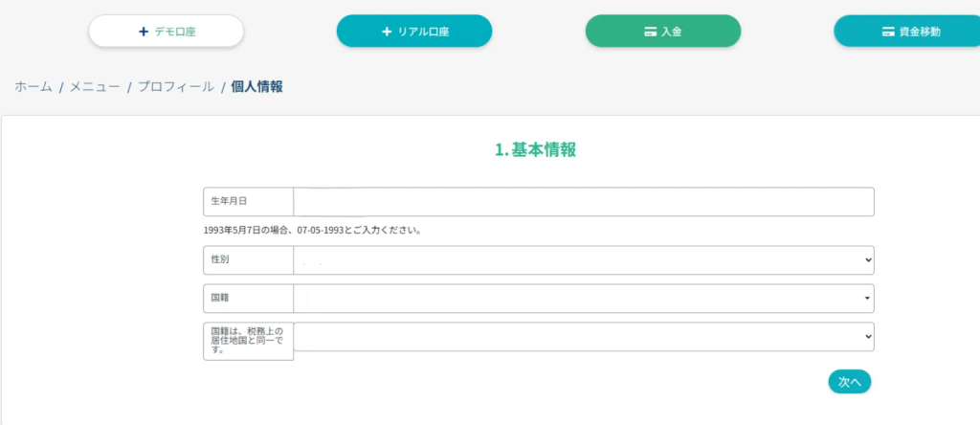Image resolution: width=980 pixels, height=425 pixels.
Task: Click the デモ口座 button
Action: [166, 32]
